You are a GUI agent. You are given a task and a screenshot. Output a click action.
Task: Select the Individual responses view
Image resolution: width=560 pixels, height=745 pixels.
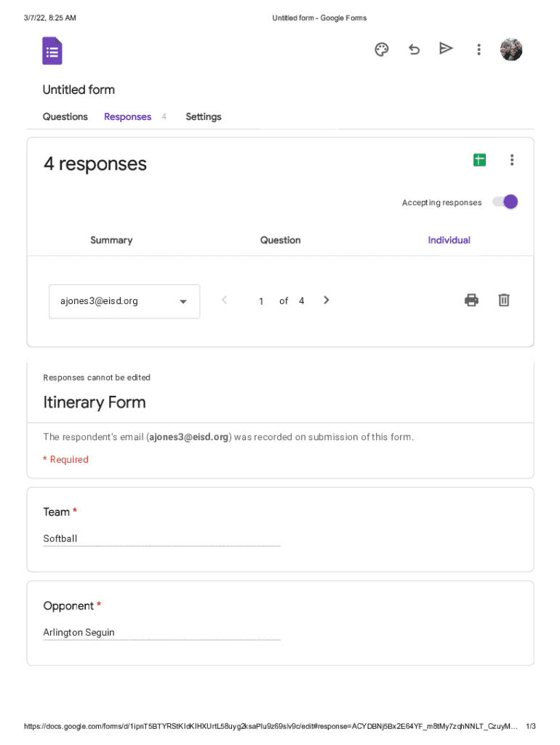pyautogui.click(x=449, y=240)
